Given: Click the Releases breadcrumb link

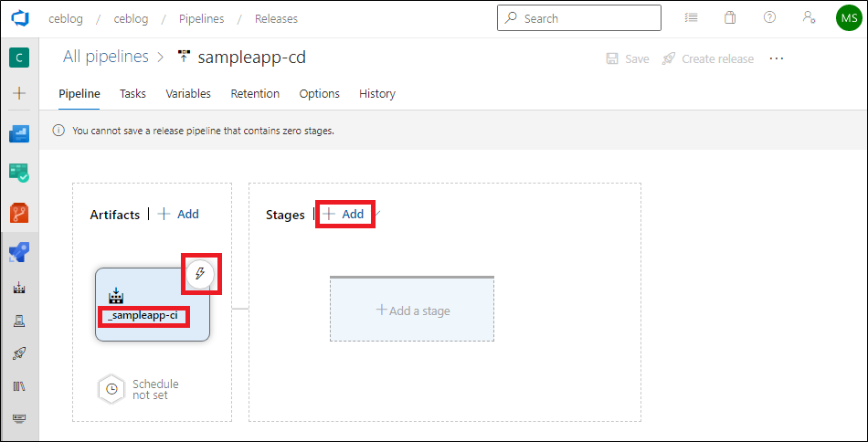Looking at the screenshot, I should click(276, 19).
